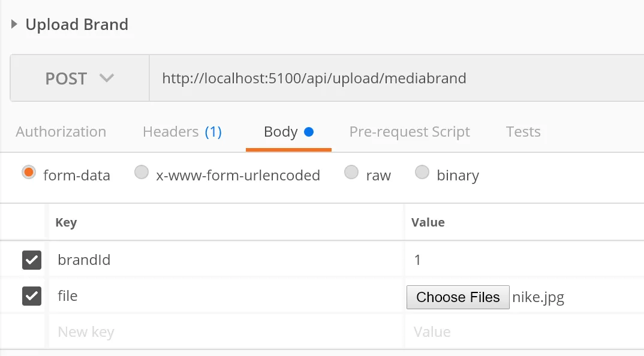Select the raw body option
This screenshot has height=356, width=644.
(x=351, y=173)
